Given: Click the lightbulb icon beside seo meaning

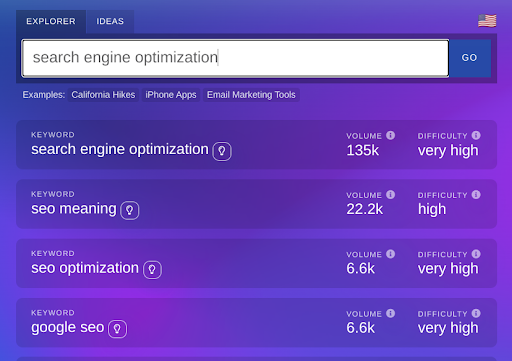Looking at the screenshot, I should coord(130,210).
